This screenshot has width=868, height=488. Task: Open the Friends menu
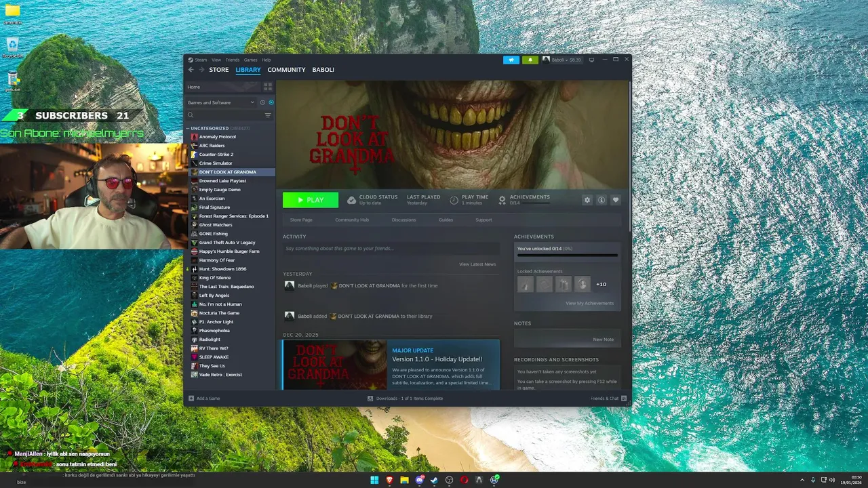coord(233,60)
